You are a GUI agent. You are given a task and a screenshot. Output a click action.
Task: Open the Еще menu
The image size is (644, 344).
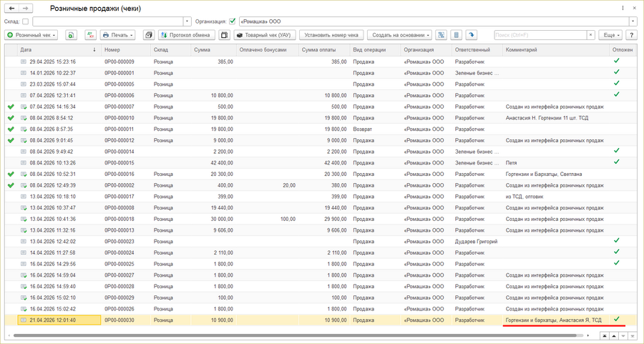pos(610,35)
